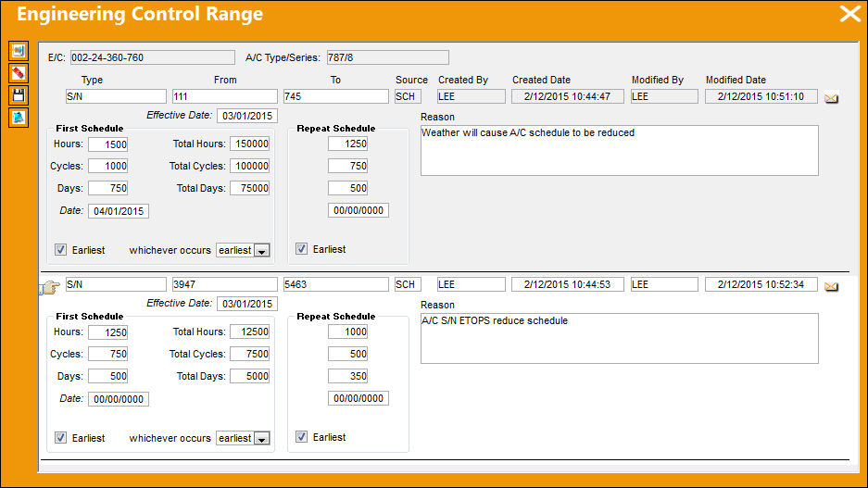Viewport: 868px width, 488px height.
Task: Click the From field containing 3947
Action: [x=225, y=284]
